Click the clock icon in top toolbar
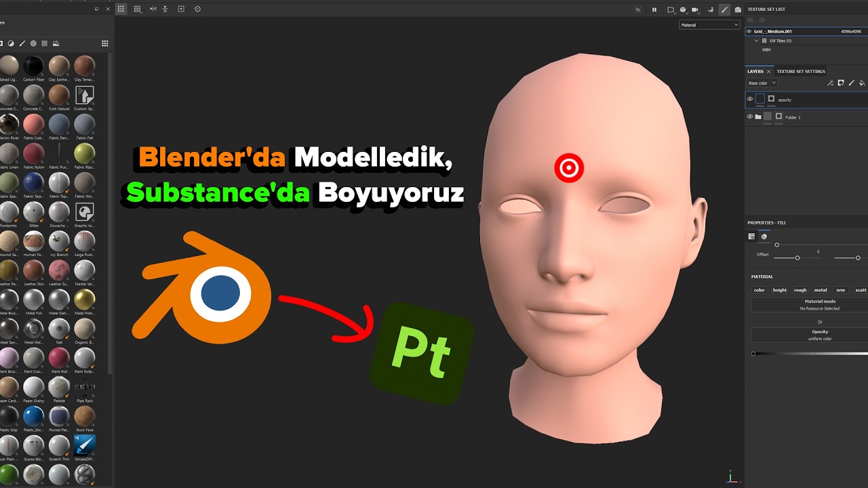The image size is (868, 488). pyautogui.click(x=197, y=9)
